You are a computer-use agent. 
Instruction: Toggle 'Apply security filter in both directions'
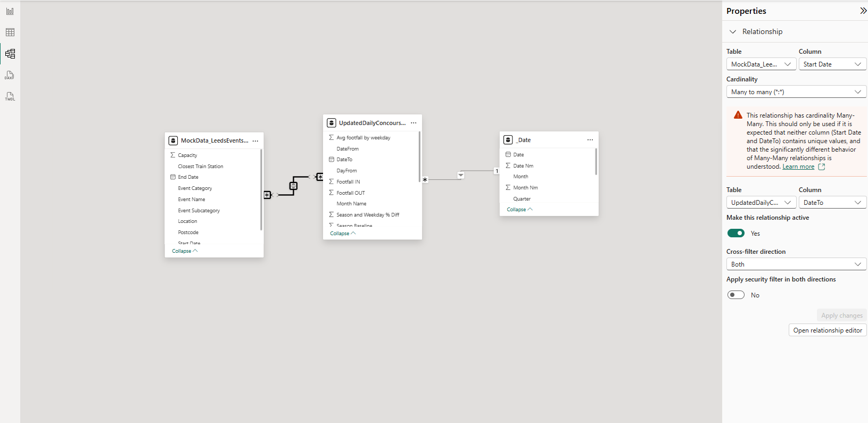[x=736, y=295]
